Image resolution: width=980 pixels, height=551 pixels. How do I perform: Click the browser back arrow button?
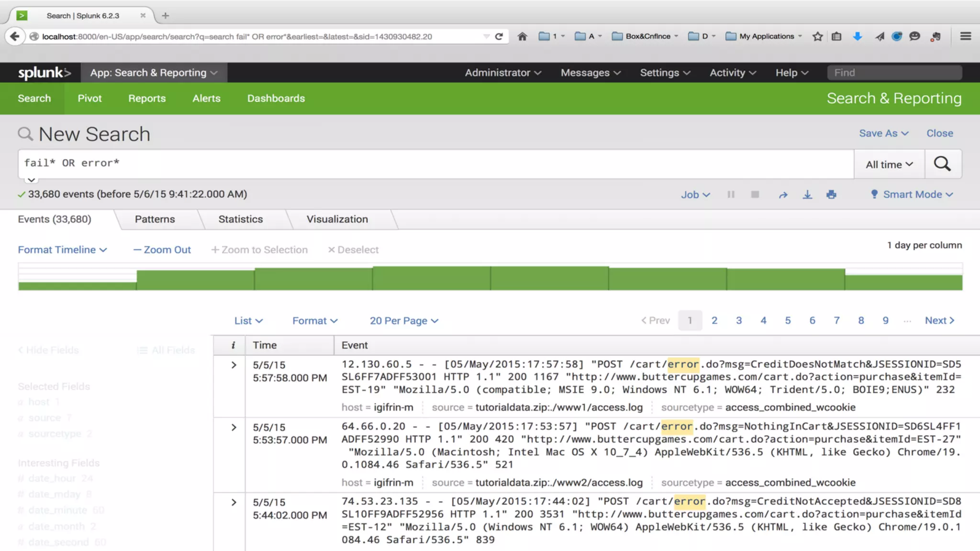(x=15, y=36)
